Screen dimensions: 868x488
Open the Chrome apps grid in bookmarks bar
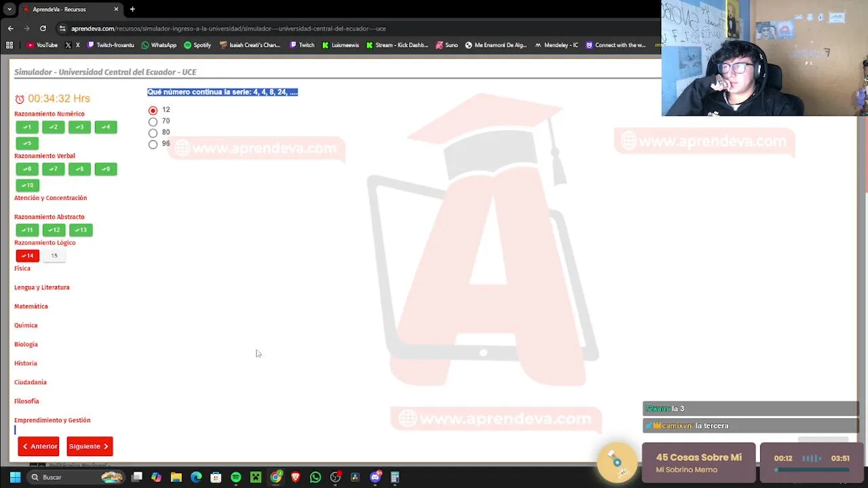(9, 45)
